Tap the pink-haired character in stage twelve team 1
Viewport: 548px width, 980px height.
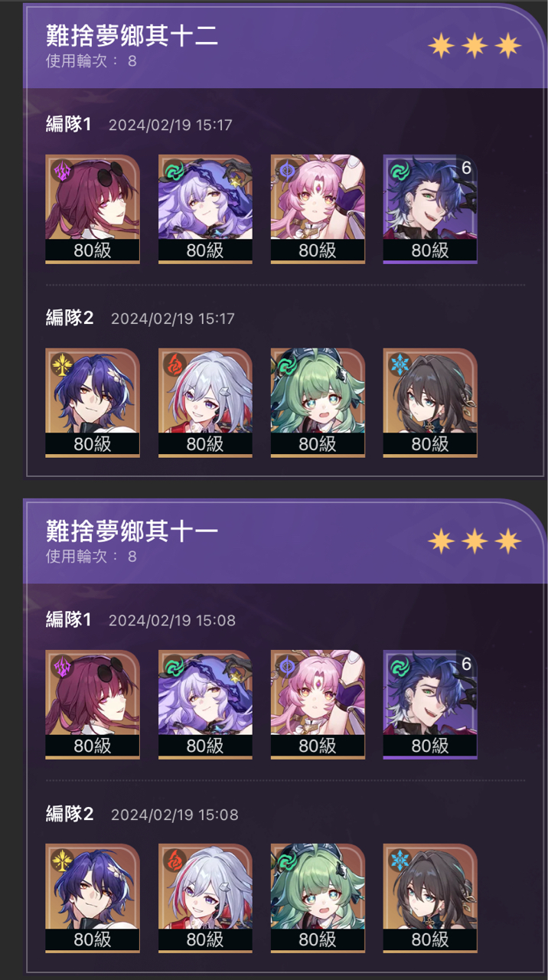(x=318, y=209)
